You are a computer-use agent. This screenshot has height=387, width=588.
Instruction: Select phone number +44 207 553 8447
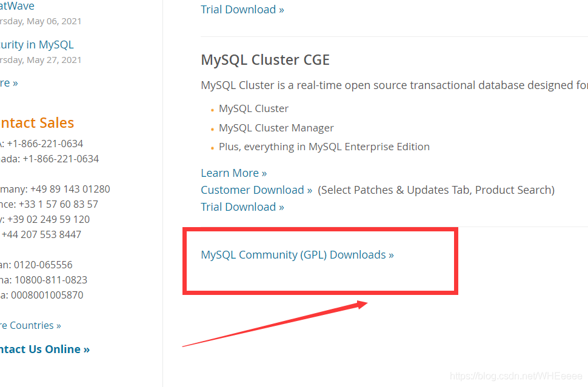pyautogui.click(x=41, y=234)
